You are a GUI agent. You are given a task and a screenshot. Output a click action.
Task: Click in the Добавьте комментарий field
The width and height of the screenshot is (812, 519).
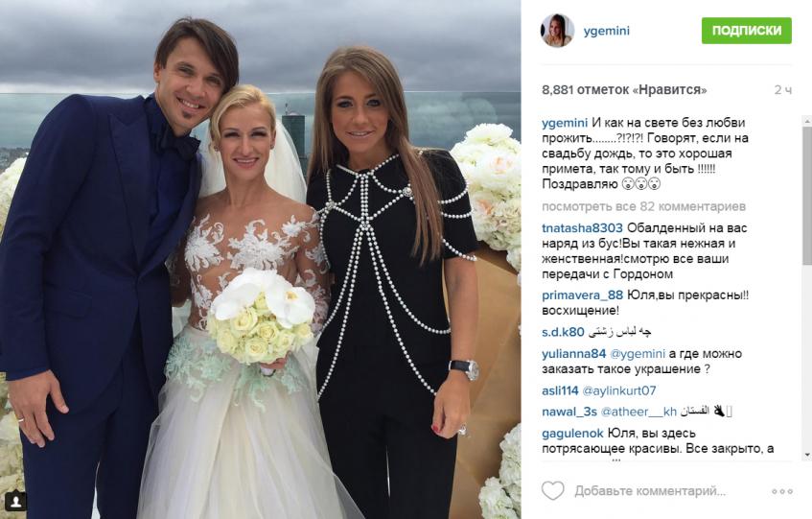(650, 490)
